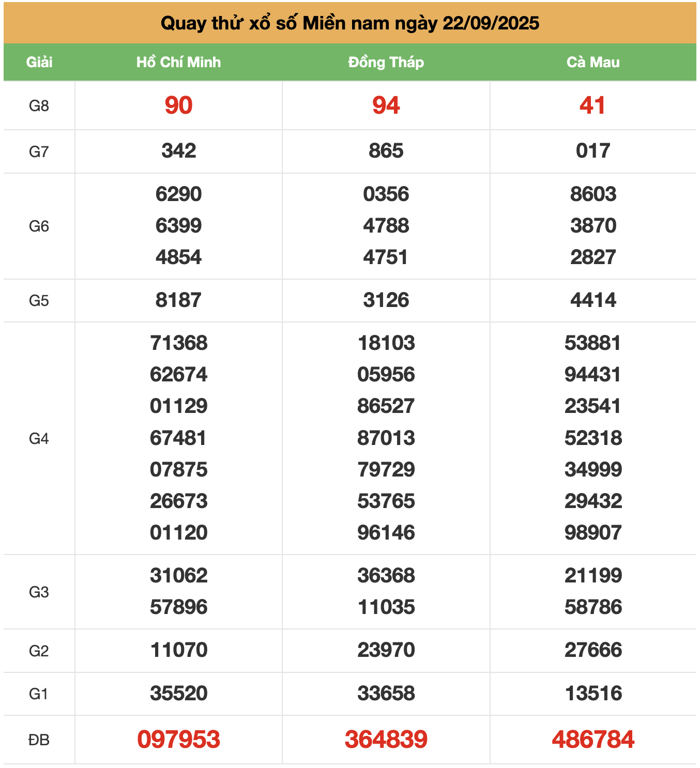
Task: Select the G4 row label
Action: tap(39, 439)
